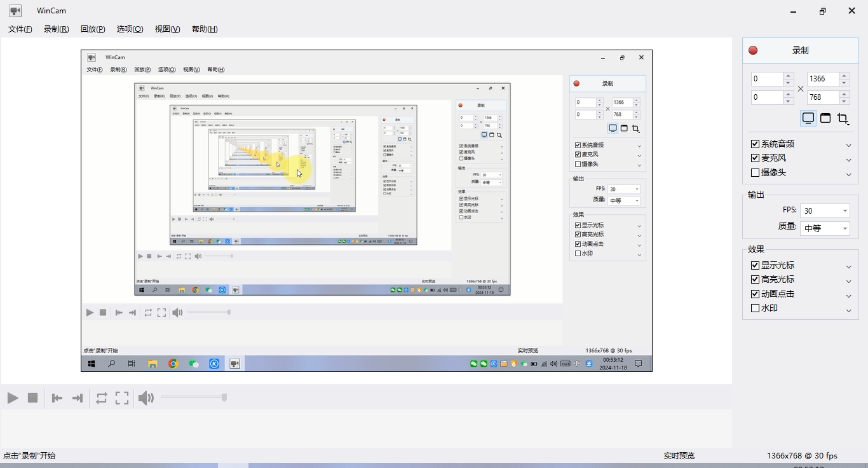Open the 文件(F) menu

[20, 29]
